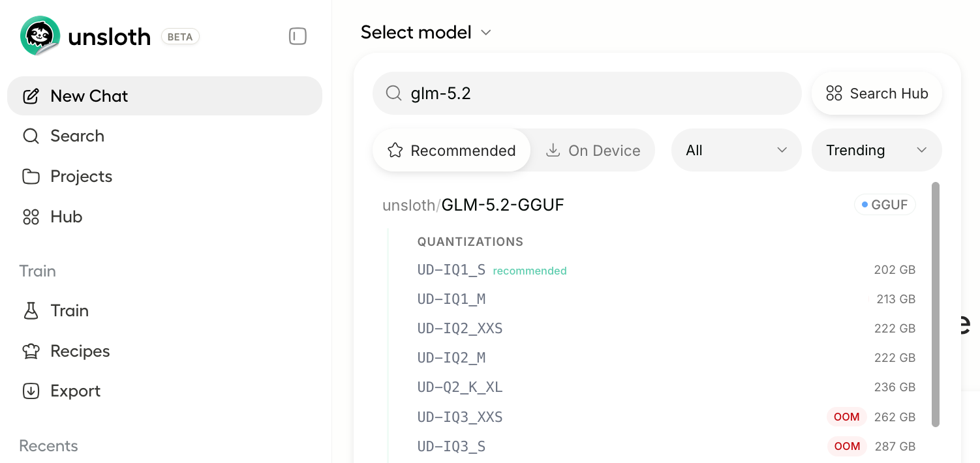Click the New Chat pencil icon
Image resolution: width=980 pixels, height=463 pixels.
tap(31, 96)
